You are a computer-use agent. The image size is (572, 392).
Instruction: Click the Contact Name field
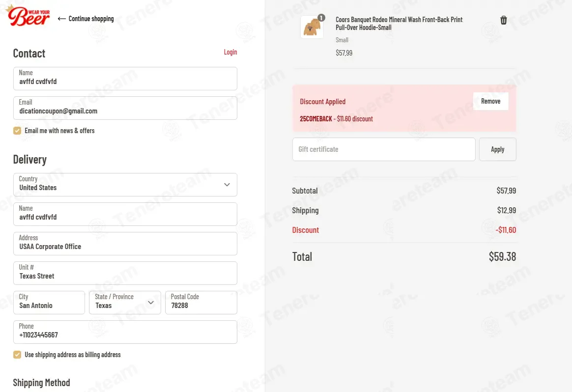click(x=125, y=79)
